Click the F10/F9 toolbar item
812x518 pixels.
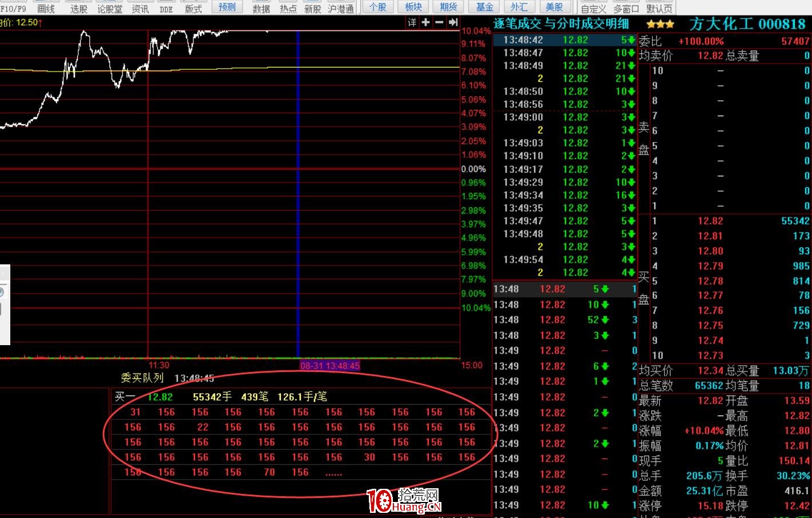pos(13,9)
